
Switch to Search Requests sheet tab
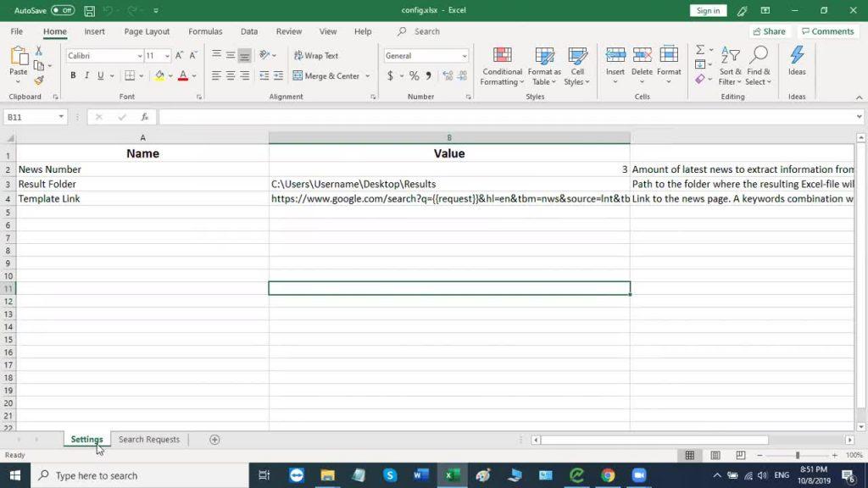tap(149, 440)
